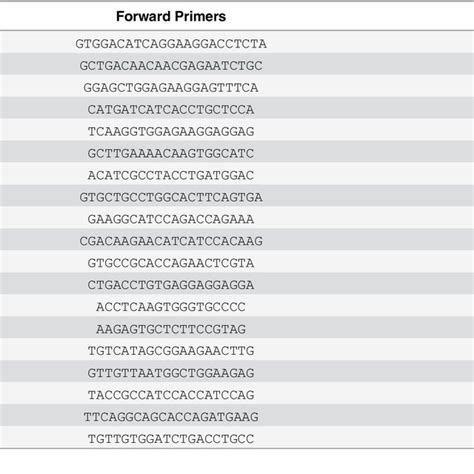This screenshot has width=474, height=474.
Task: Select primer CTGACCTGTGAGGAGGAGGA
Action: click(x=171, y=285)
